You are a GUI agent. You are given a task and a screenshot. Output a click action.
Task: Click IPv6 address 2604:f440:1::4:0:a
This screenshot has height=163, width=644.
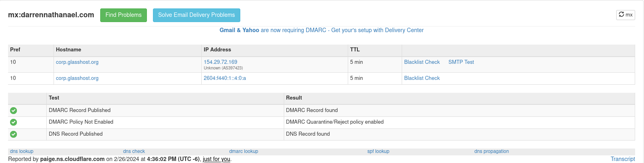click(225, 78)
